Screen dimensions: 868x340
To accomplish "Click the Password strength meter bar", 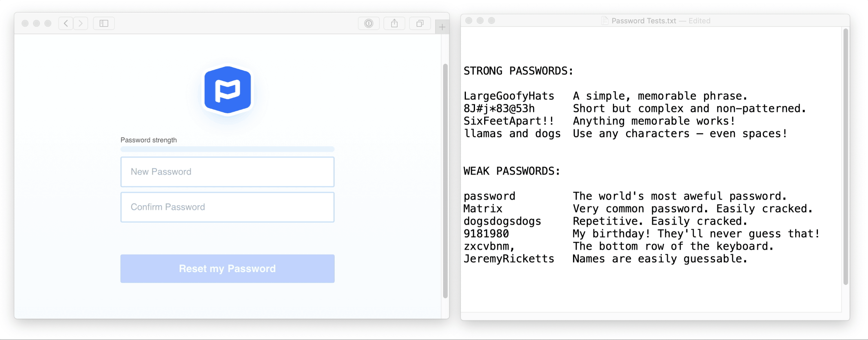I will click(227, 149).
